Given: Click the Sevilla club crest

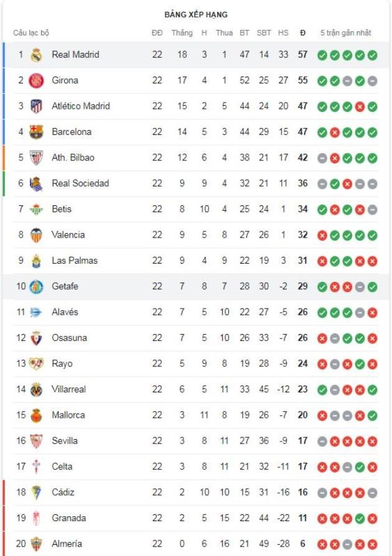Looking at the screenshot, I should tap(36, 441).
